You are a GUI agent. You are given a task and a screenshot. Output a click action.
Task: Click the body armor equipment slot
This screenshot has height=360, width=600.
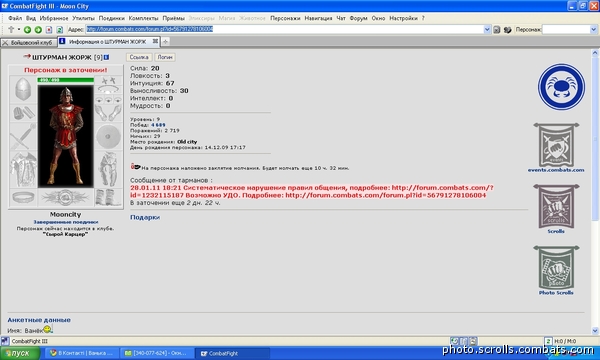pyautogui.click(x=23, y=169)
